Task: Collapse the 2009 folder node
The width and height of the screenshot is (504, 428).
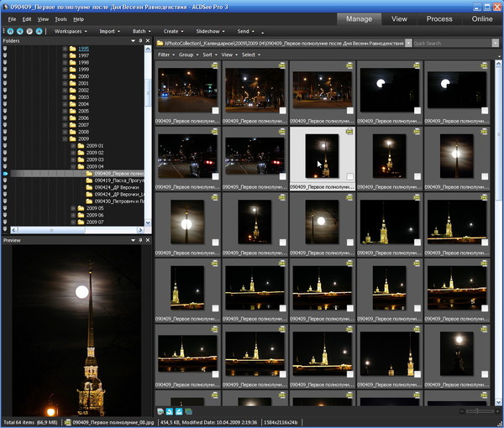Action: pos(65,138)
